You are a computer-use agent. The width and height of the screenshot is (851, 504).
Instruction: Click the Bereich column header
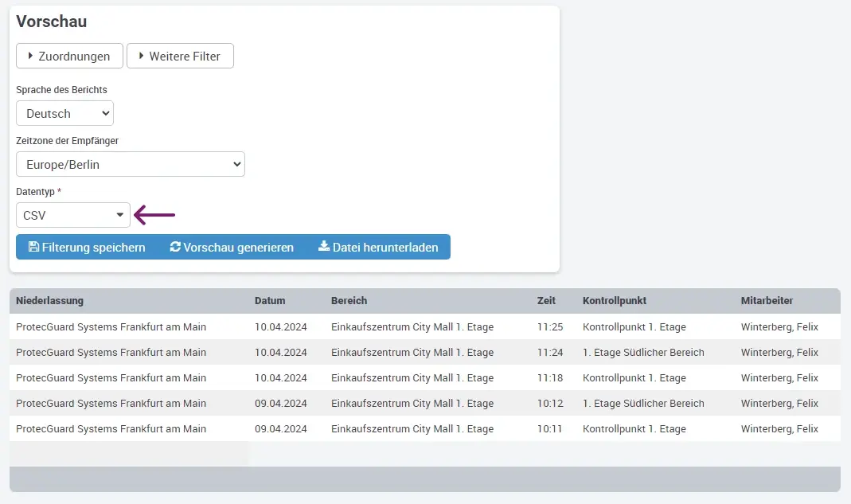pos(349,301)
